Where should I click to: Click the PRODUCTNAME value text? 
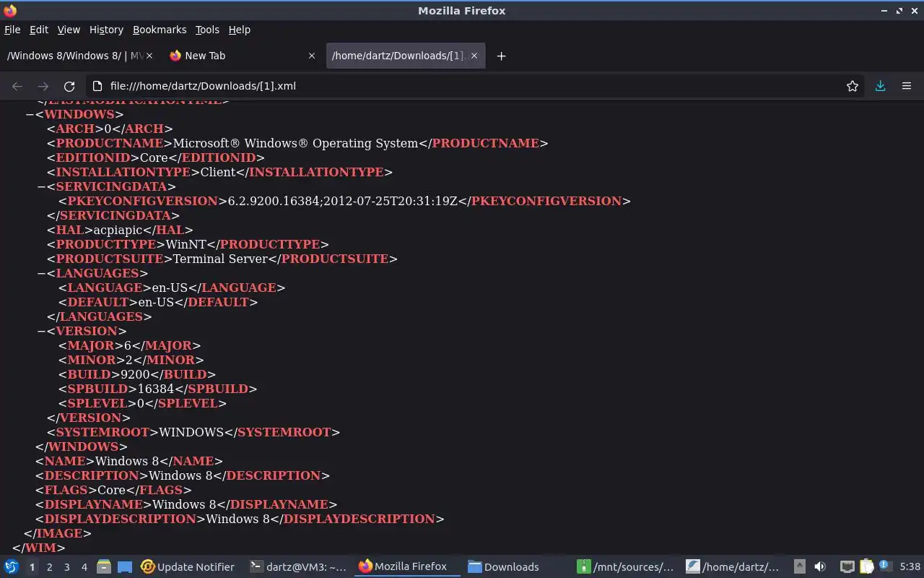coord(295,143)
